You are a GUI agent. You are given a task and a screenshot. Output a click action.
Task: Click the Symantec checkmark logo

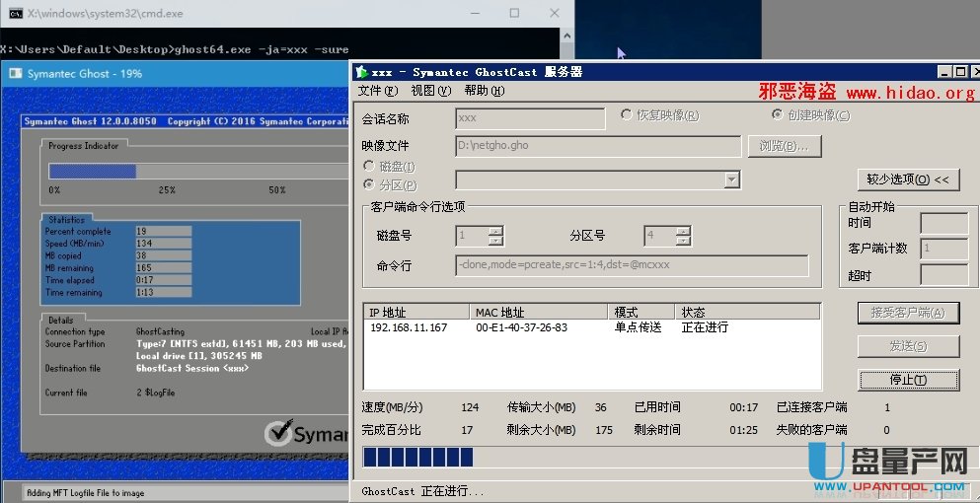pyautogui.click(x=279, y=434)
